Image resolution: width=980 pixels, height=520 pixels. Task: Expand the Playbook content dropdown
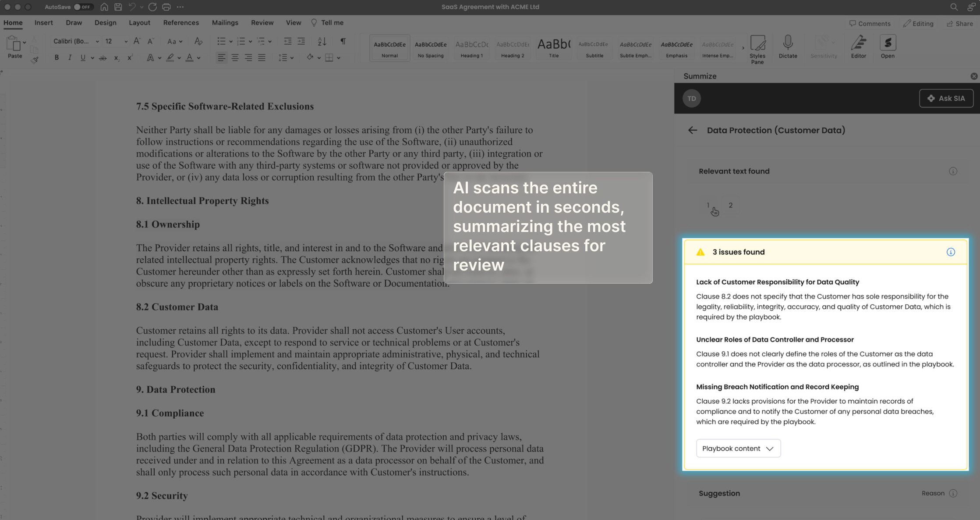point(739,448)
